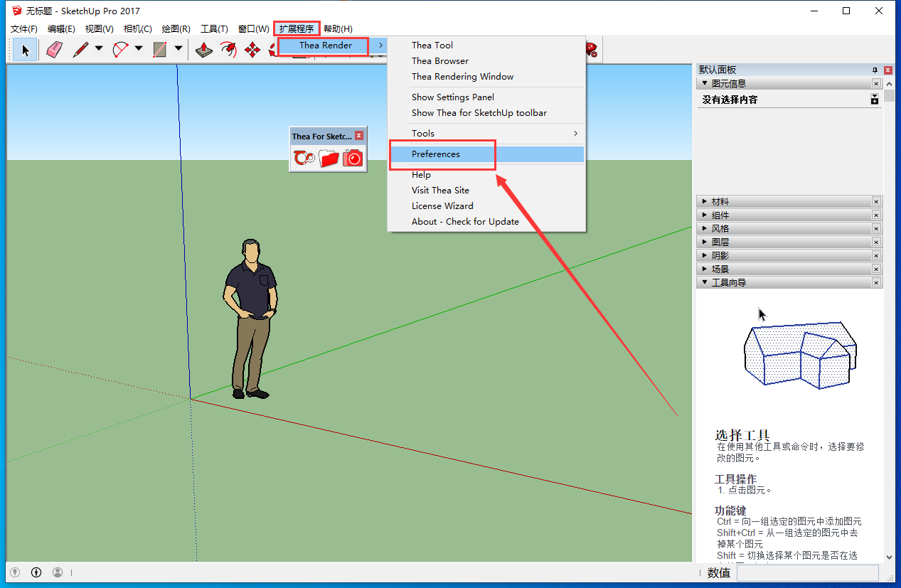Screen dimensions: 901x588
Task: Open the Arc tool dropdown arrow
Action: coord(139,49)
